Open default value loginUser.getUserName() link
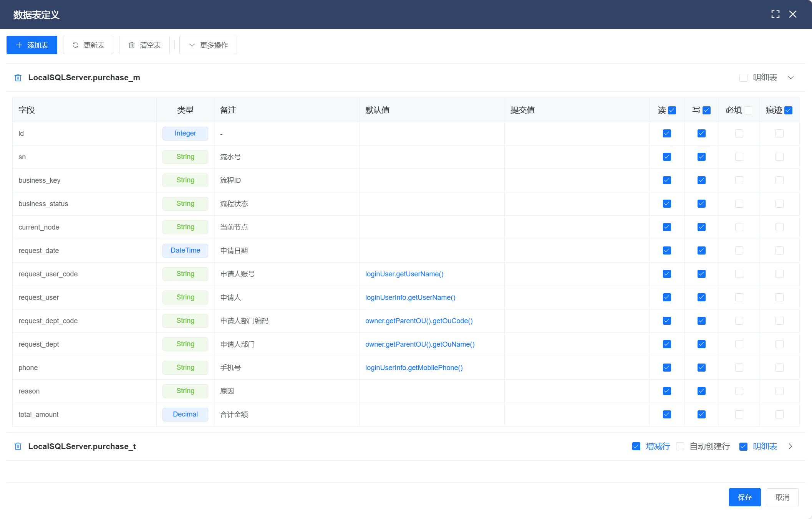812x519 pixels. click(x=404, y=274)
